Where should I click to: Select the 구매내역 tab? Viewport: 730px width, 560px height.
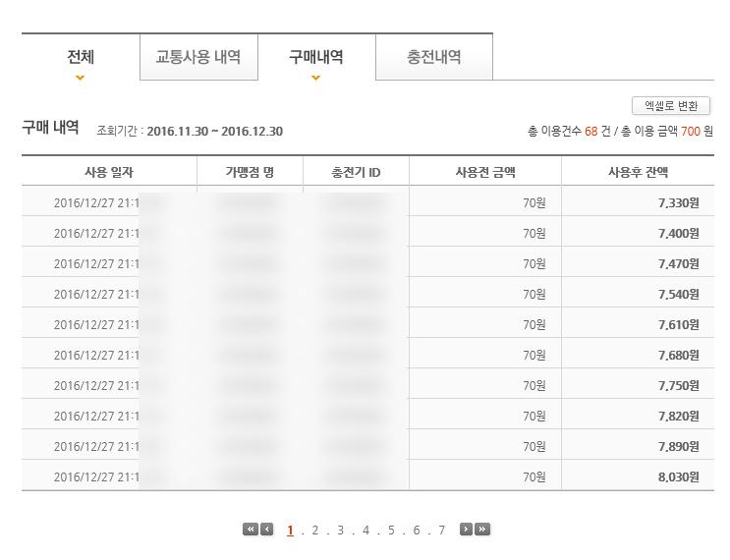tap(315, 57)
